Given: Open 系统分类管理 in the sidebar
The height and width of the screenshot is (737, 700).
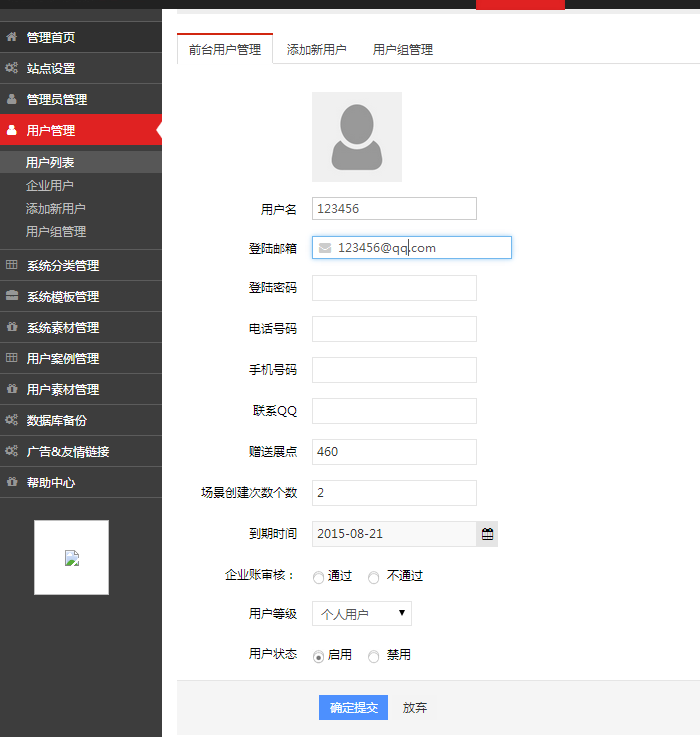Looking at the screenshot, I should (x=81, y=265).
